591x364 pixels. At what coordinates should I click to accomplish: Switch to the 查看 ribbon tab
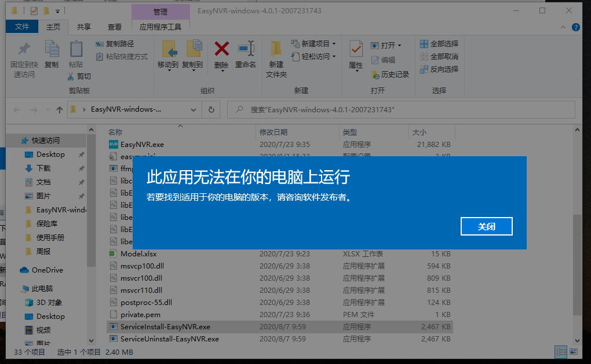[x=115, y=27]
